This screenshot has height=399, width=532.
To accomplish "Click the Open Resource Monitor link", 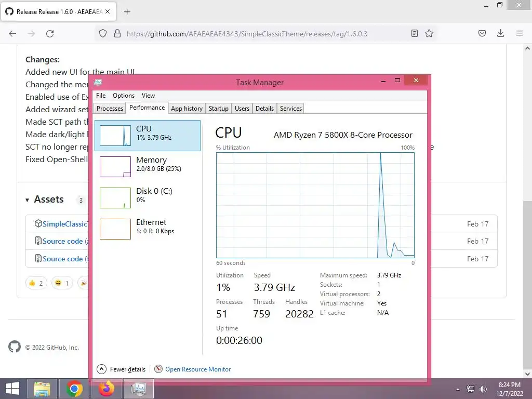I will click(198, 369).
